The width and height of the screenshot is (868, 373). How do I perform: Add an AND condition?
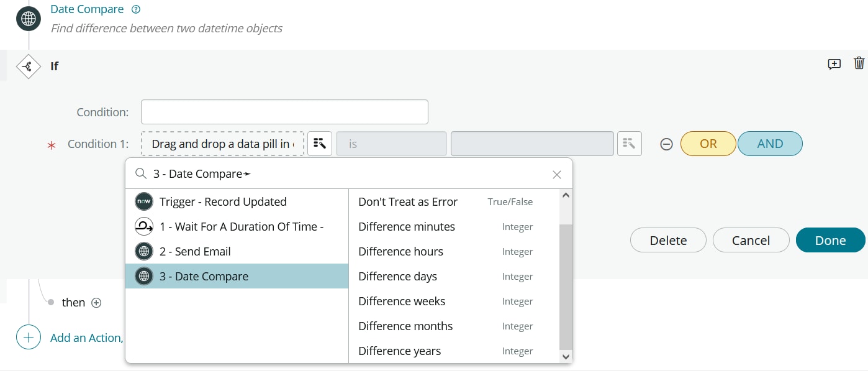770,144
